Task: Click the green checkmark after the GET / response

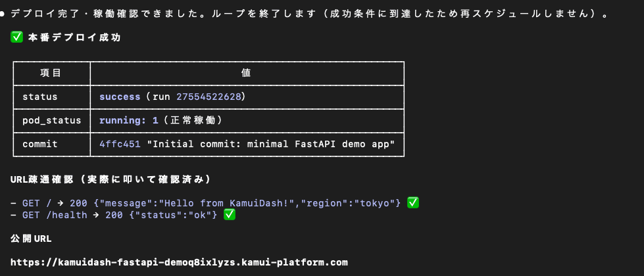Action: [x=412, y=202]
